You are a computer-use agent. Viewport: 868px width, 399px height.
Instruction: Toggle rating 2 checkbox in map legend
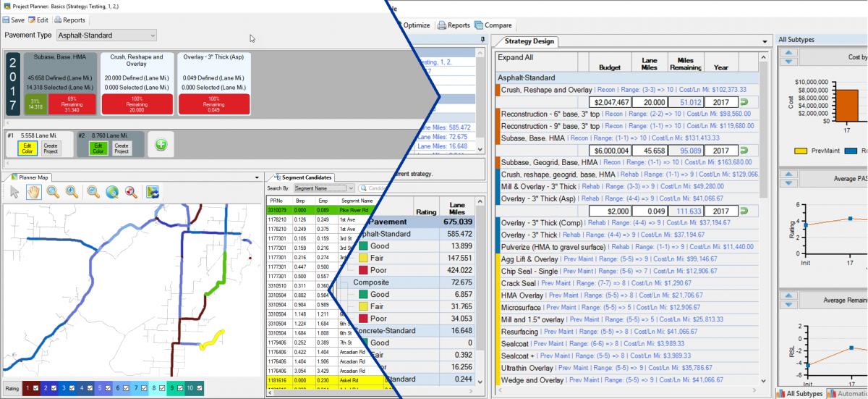[x=53, y=388]
